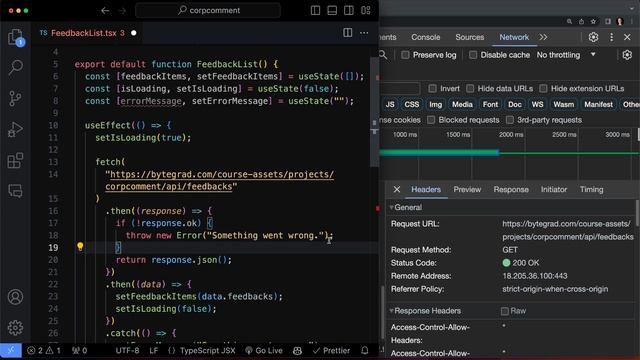
Task: Check the Invert filter option
Action: click(x=432, y=89)
